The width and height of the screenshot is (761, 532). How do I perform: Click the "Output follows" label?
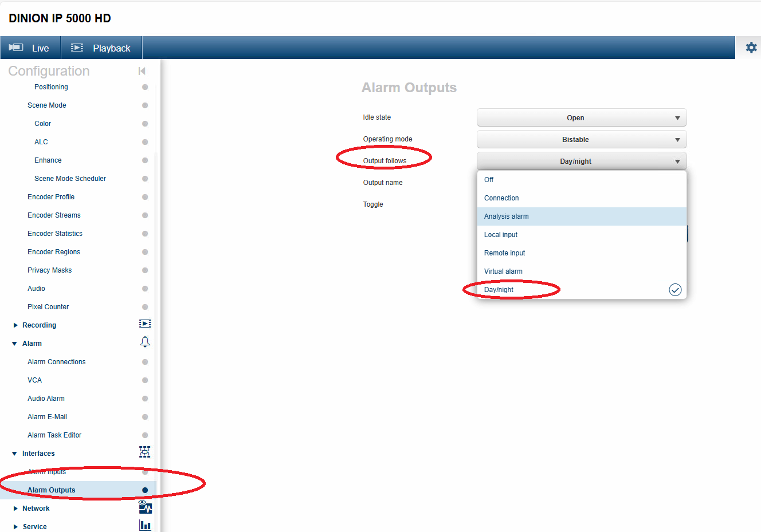click(385, 161)
